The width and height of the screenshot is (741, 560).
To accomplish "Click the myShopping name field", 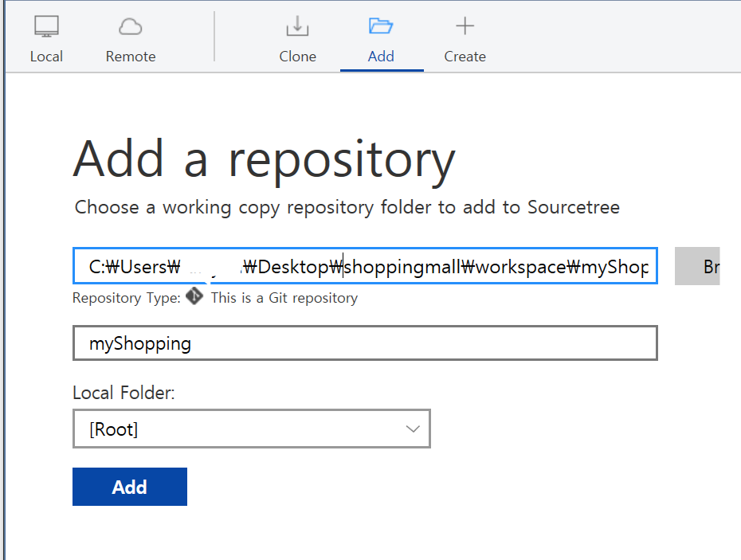I will coord(365,343).
